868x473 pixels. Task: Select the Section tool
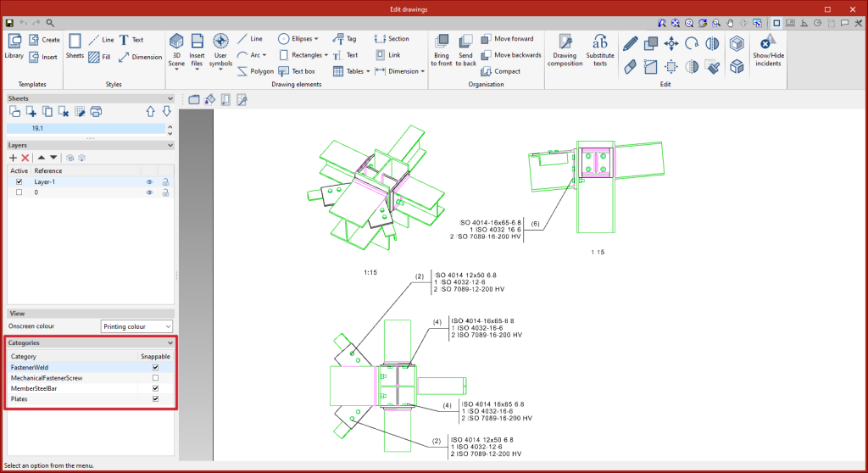pos(392,39)
